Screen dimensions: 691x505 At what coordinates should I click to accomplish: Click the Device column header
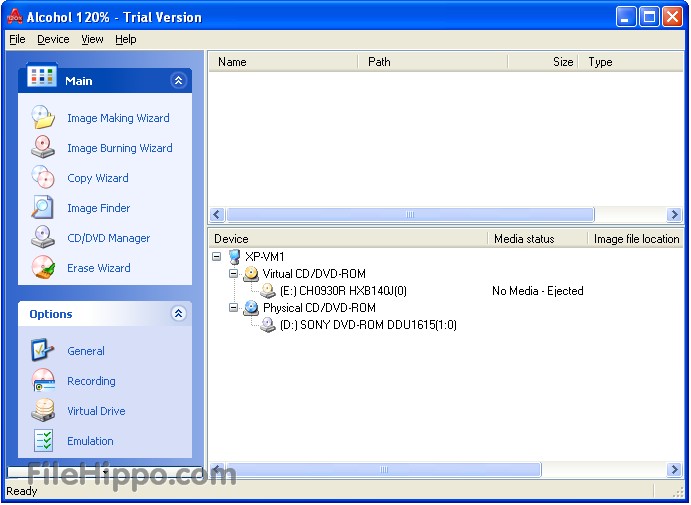[348, 239]
